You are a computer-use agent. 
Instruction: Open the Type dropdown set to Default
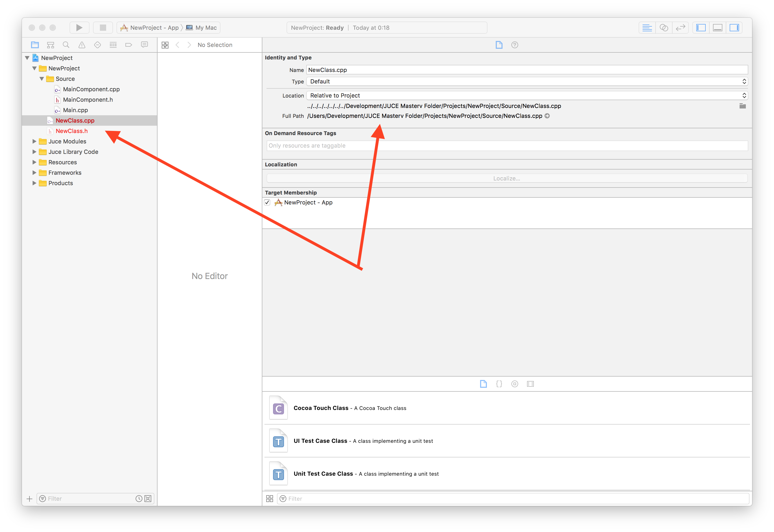point(527,81)
